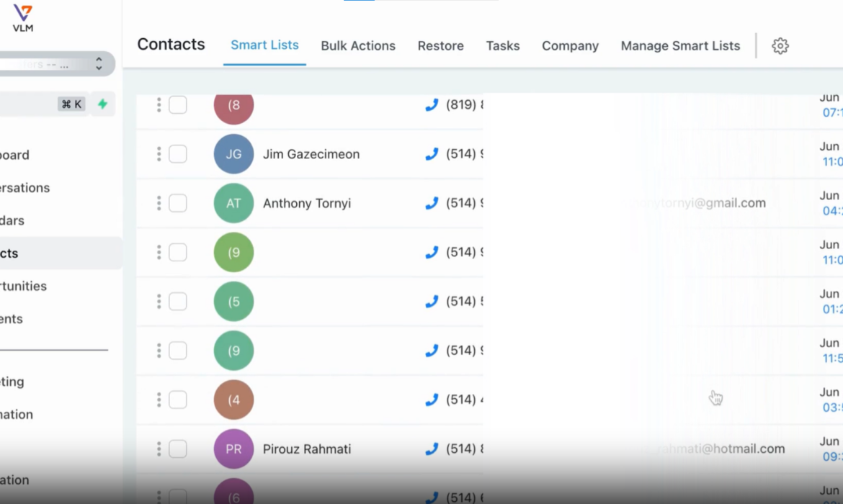Switch to the Bulk Actions tab
843x504 pixels.
[358, 46]
